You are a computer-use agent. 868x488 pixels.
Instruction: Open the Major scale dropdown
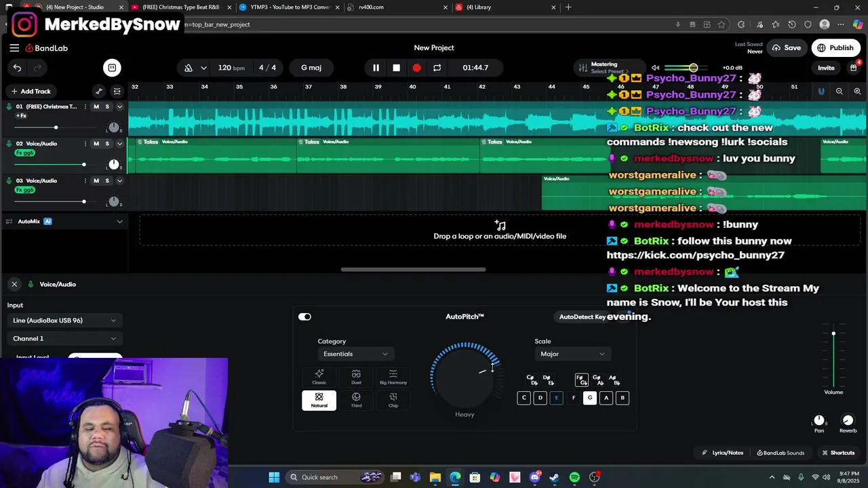pyautogui.click(x=573, y=354)
